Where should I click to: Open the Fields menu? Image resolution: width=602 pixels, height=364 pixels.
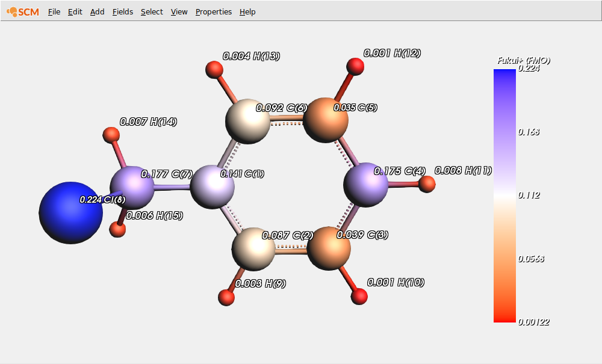coord(122,11)
